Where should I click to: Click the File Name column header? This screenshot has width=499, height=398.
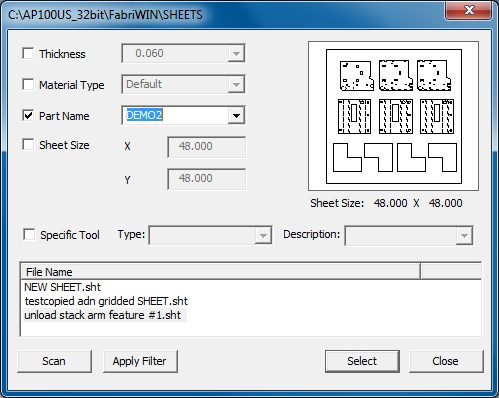coord(220,272)
